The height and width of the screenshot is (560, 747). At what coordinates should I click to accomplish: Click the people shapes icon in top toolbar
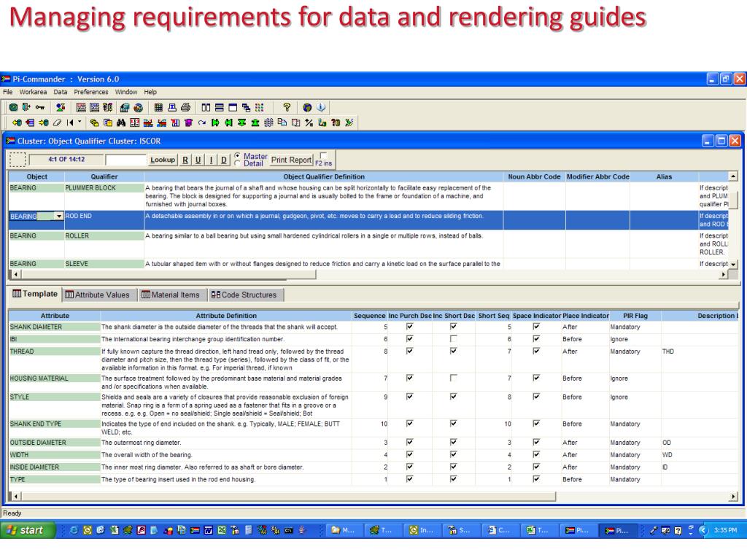[x=61, y=108]
